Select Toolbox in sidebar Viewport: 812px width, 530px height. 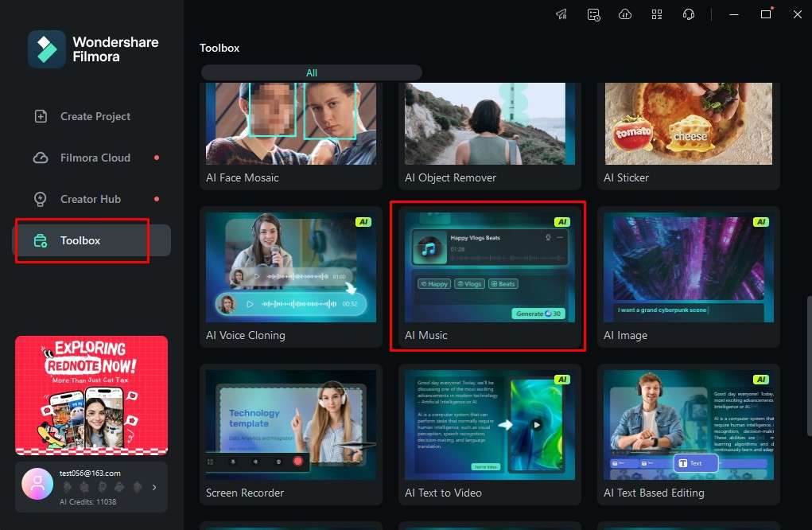tap(91, 240)
